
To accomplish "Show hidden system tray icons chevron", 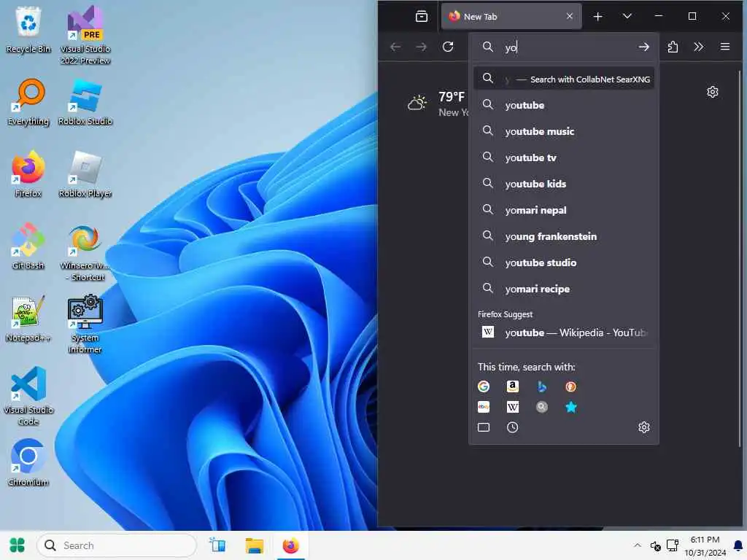I will pos(637,545).
